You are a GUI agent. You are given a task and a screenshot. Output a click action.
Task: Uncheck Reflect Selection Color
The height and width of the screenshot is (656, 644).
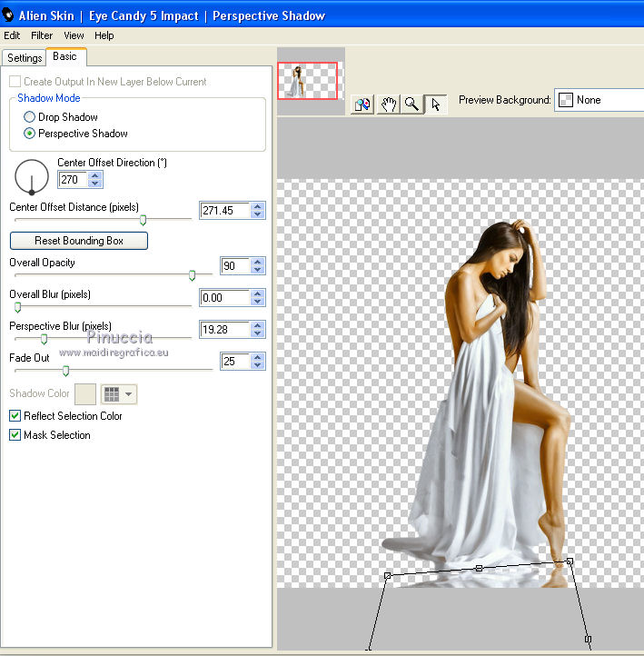[x=15, y=415]
